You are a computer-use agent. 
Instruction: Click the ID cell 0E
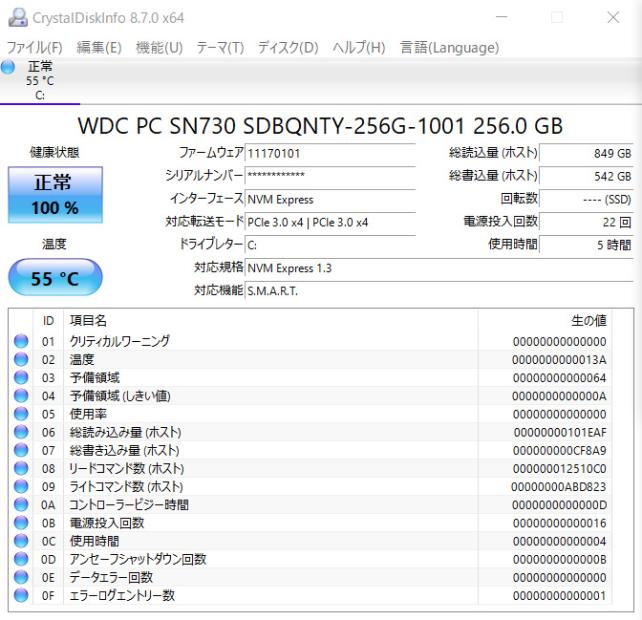pyautogui.click(x=48, y=577)
